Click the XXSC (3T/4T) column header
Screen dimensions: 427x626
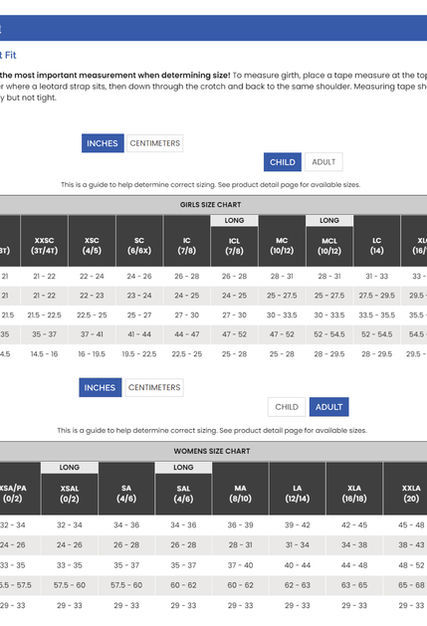coord(44,241)
